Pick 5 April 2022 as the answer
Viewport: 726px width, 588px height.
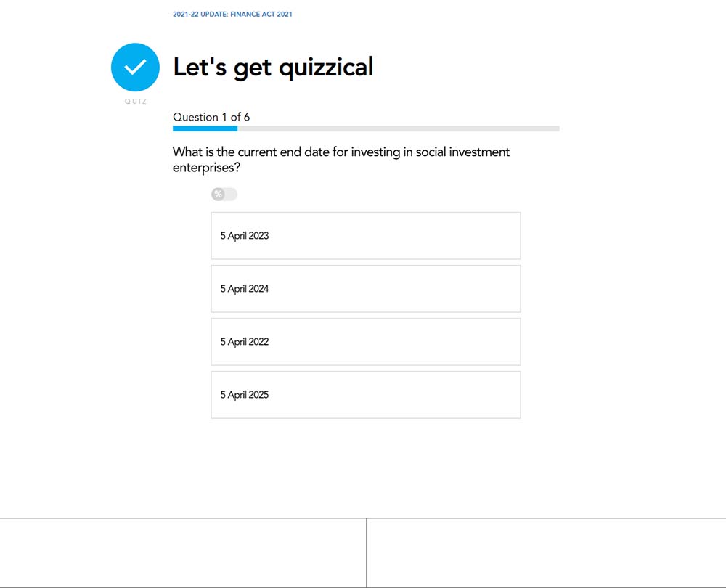click(x=366, y=342)
